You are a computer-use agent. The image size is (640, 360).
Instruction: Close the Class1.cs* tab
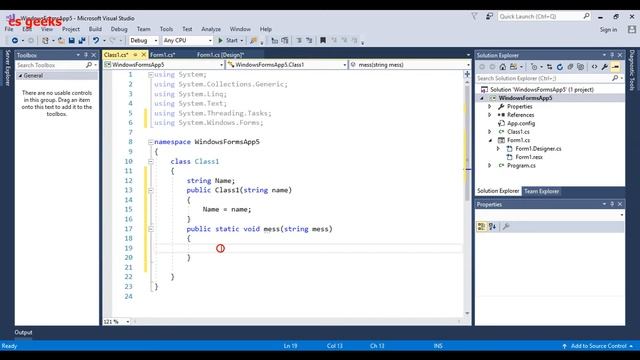click(x=144, y=55)
